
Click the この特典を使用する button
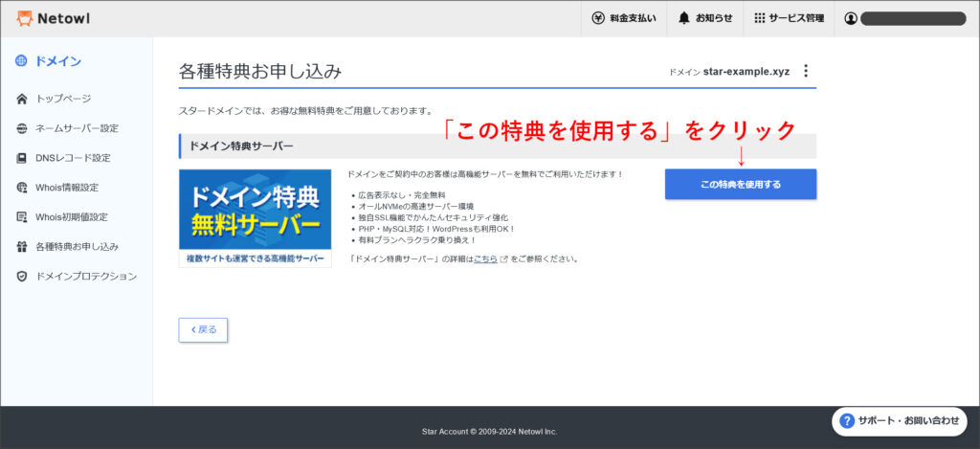pyautogui.click(x=741, y=185)
